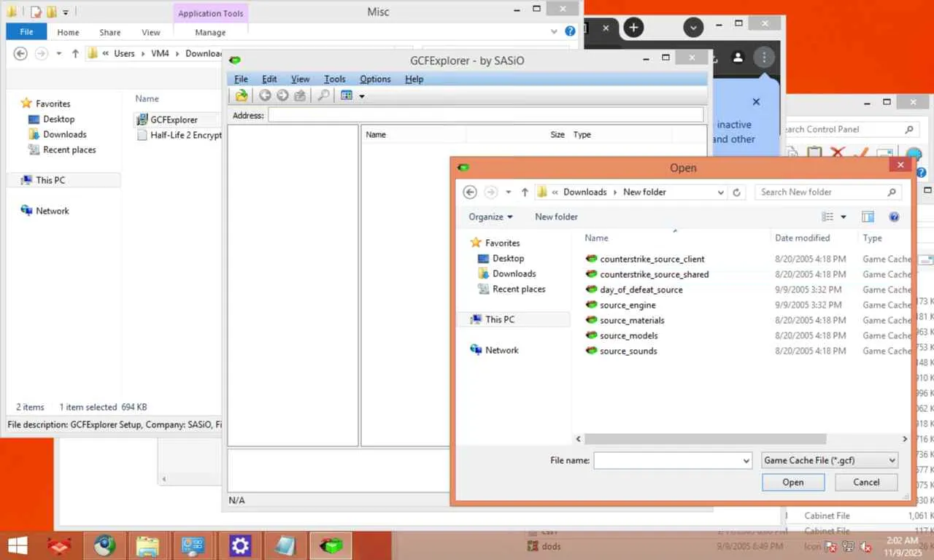
Task: Click the File name input box
Action: click(x=666, y=460)
